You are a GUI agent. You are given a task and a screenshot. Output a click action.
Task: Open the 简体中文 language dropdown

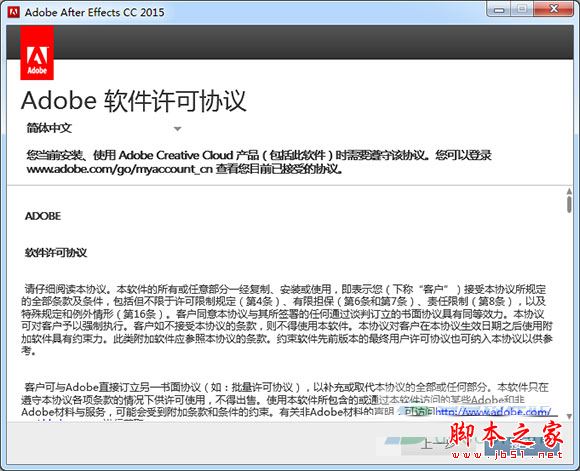[x=104, y=128]
